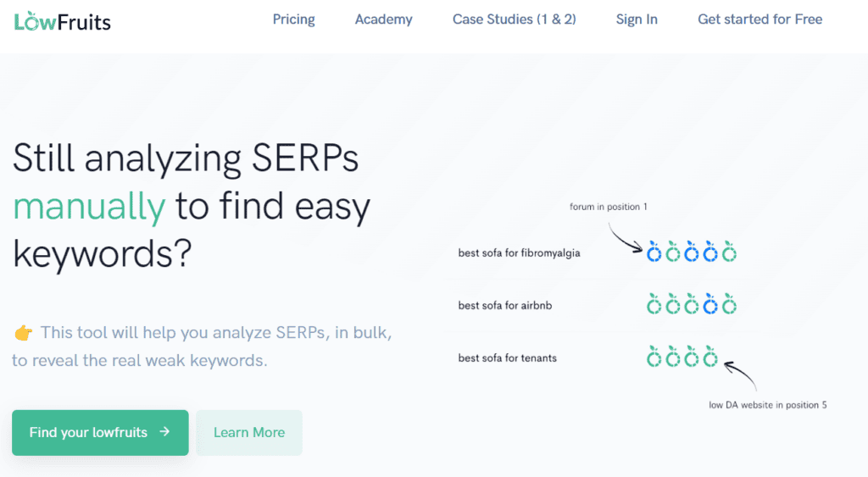This screenshot has height=477, width=868.
Task: Select the "best sofa for airbnb" keyword
Action: click(504, 305)
